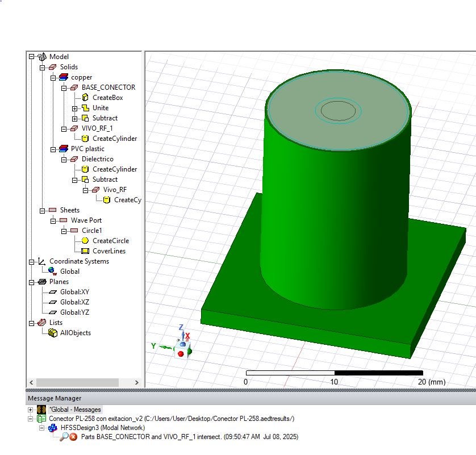Click the Lists folder icon
476x455 pixels.
click(42, 322)
